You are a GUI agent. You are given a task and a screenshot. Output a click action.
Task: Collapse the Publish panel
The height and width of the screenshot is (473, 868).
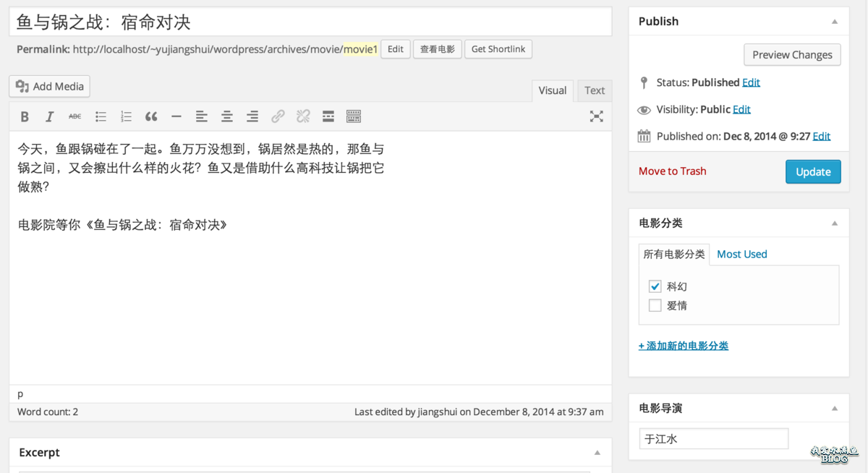pos(835,22)
